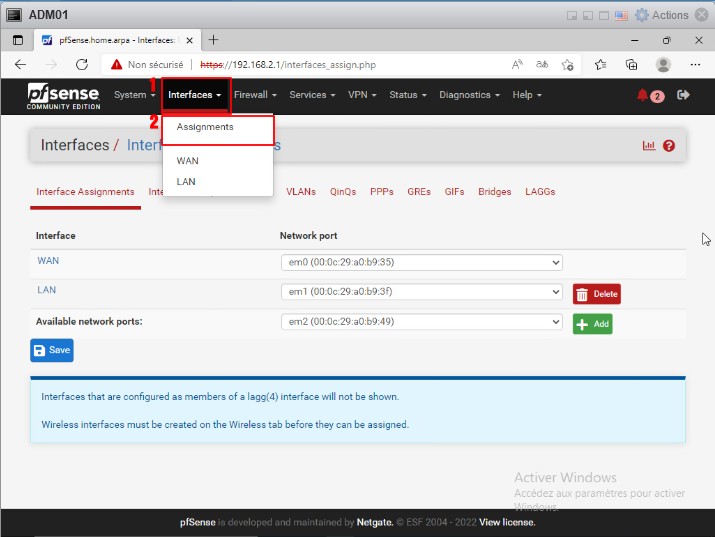Expand the WAN network port dropdown
Image resolution: width=715 pixels, height=537 pixels.
click(x=421, y=263)
